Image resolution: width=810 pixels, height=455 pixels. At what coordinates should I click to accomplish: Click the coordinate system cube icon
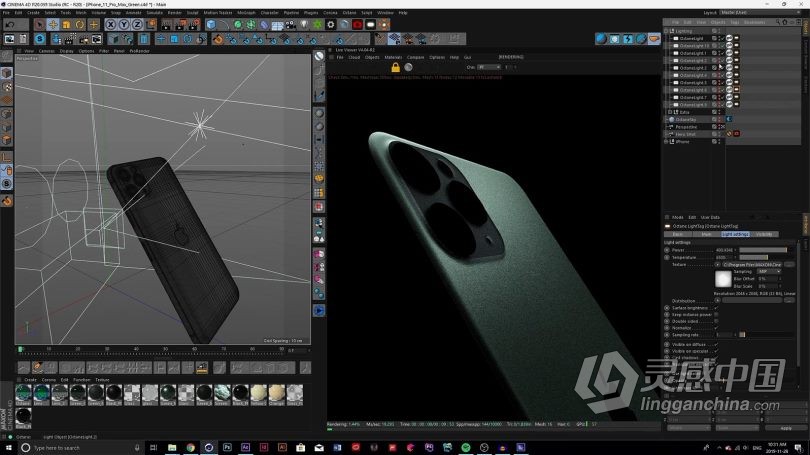pyautogui.click(x=151, y=24)
